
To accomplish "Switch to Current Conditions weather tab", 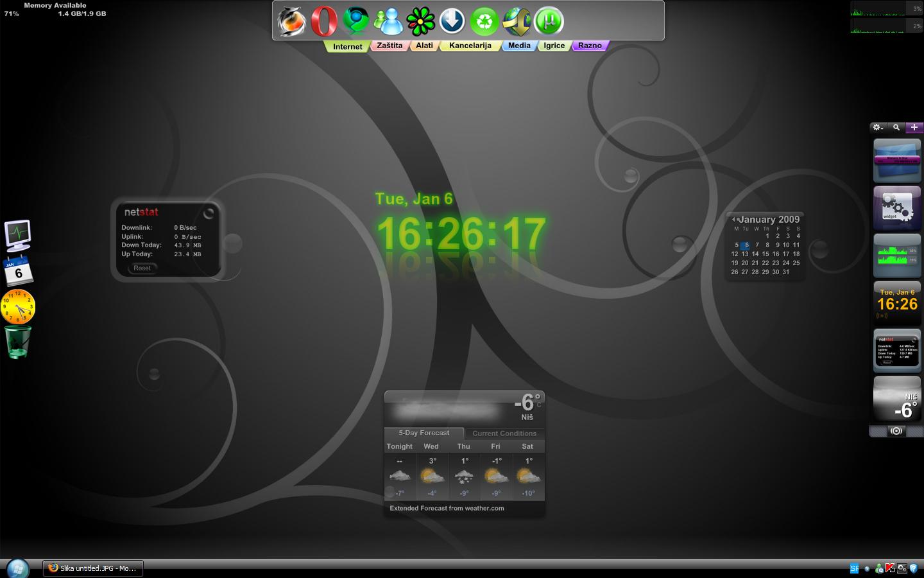I will click(504, 433).
